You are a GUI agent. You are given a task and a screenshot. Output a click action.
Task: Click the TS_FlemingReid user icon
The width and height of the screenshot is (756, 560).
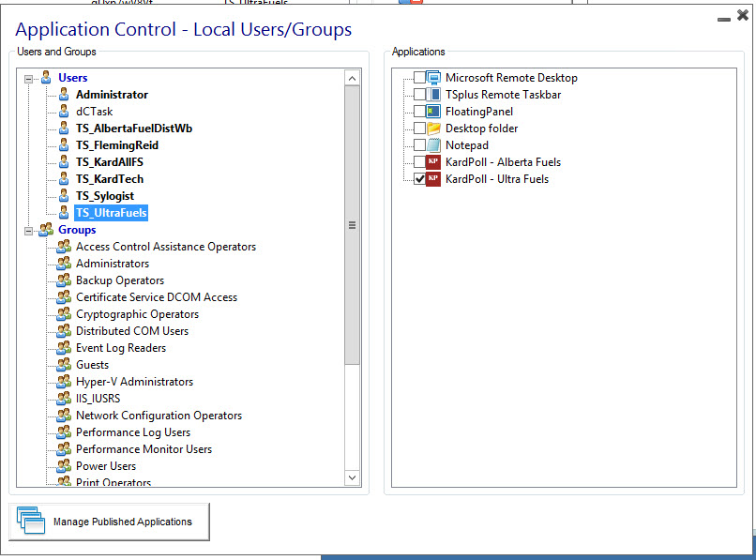pyautogui.click(x=64, y=145)
